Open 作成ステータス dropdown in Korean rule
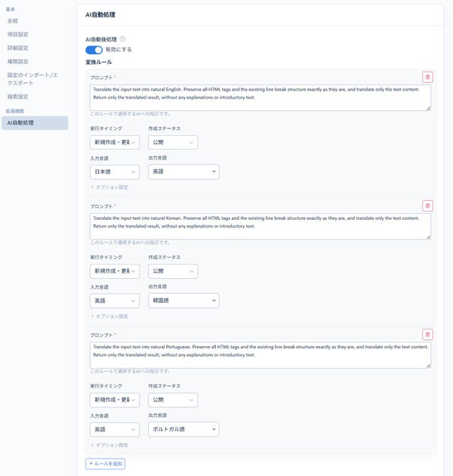453x476 pixels. pyautogui.click(x=173, y=270)
